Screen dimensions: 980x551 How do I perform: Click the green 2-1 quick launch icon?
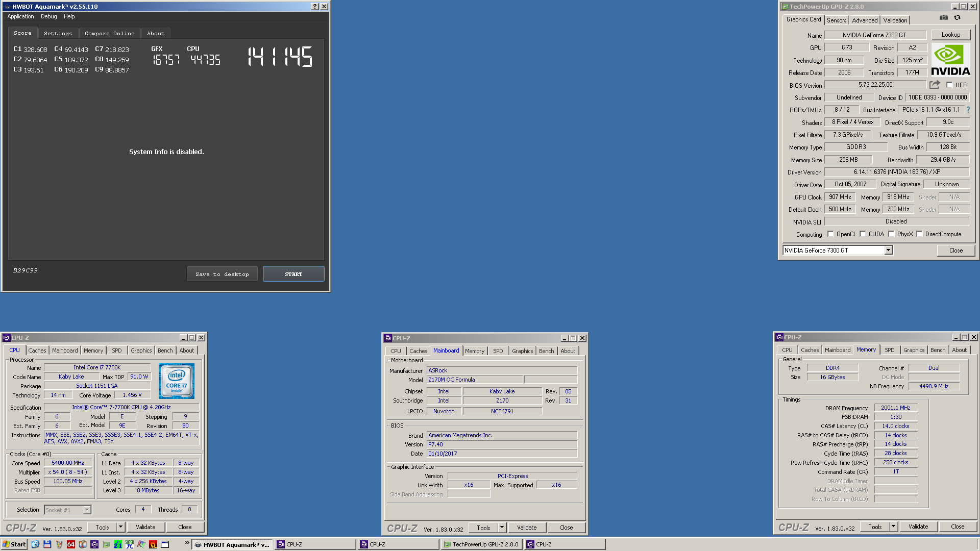117,544
